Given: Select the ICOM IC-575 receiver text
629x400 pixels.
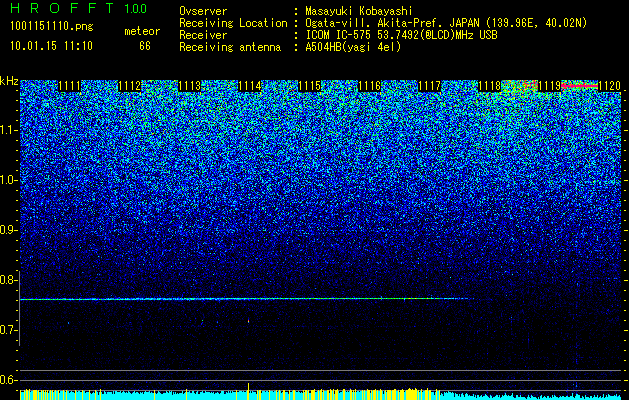Looking at the screenshot, I should tap(401, 35).
